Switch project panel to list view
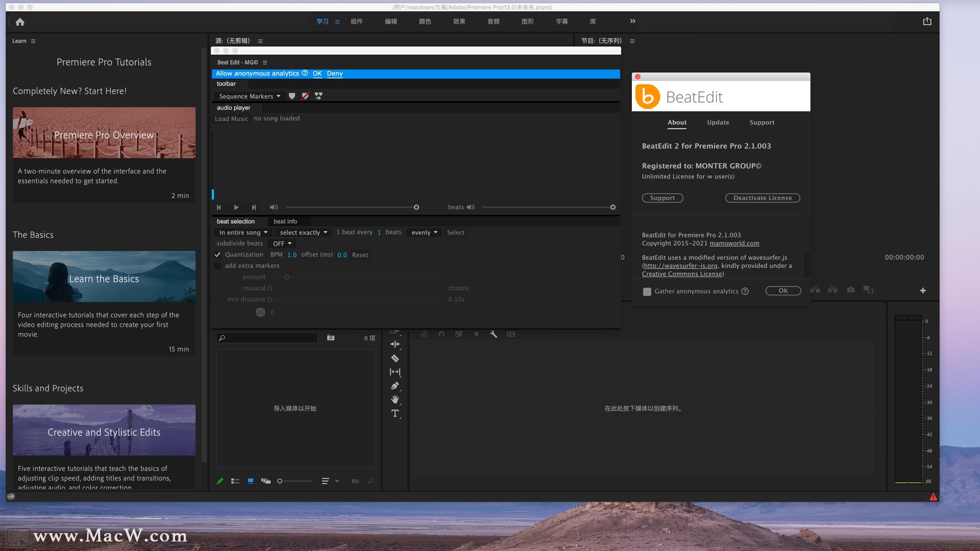980x551 pixels. pos(235,481)
